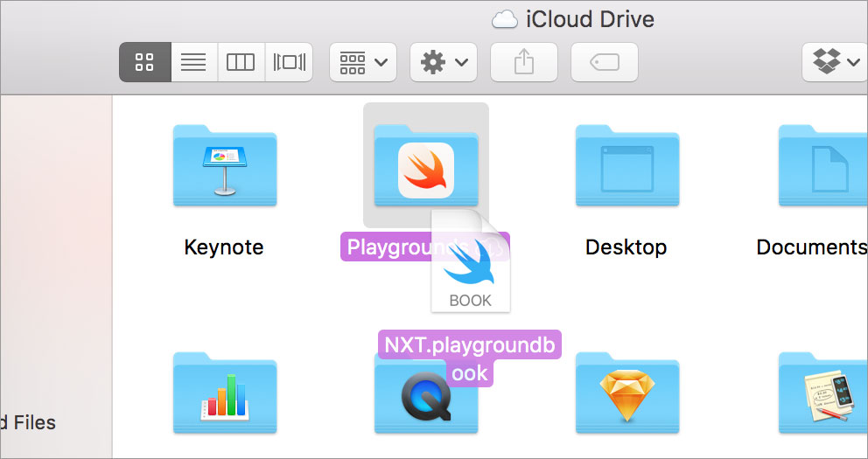
Task: Click the Edit Tags toolbar button
Action: (x=604, y=62)
